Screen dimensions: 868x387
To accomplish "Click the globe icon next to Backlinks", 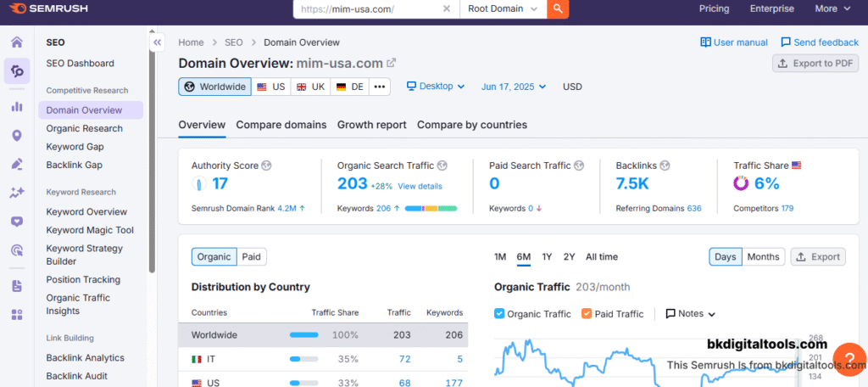I will 665,165.
